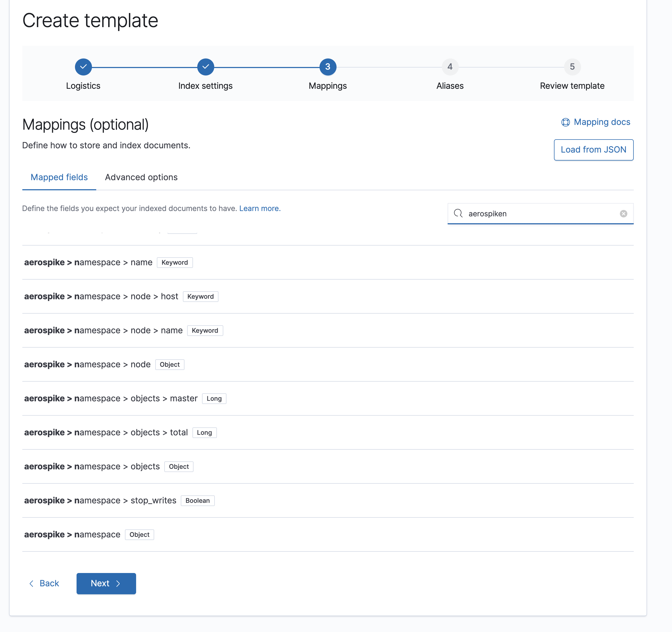Screen dimensions: 672x632
Task: Click the Logistics step checkmark circle
Action: click(x=83, y=67)
